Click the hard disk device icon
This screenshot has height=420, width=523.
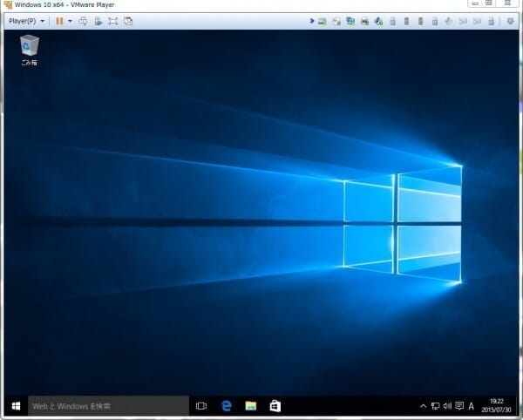[x=323, y=20]
